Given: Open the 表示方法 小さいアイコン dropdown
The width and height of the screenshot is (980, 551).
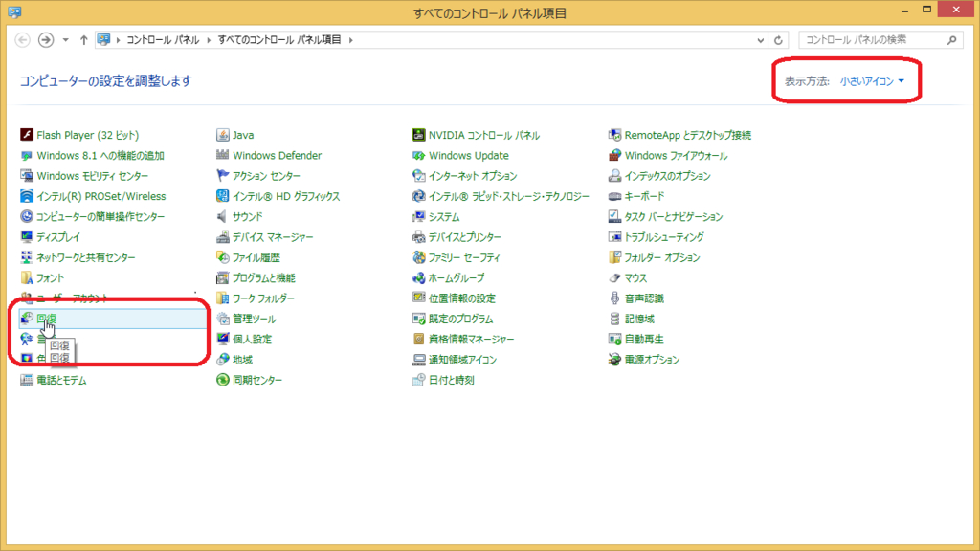Looking at the screenshot, I should (872, 81).
